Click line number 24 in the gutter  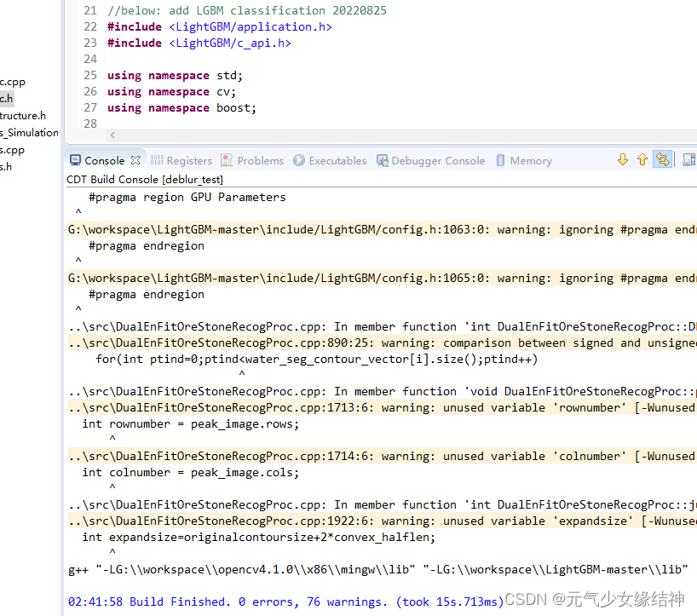tap(90, 59)
